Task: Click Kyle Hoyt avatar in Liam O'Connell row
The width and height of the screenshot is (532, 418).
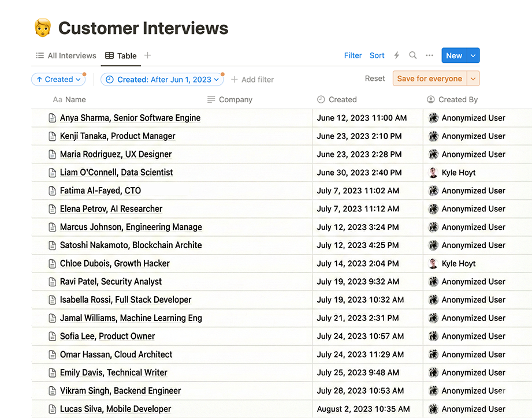Action: click(x=433, y=173)
